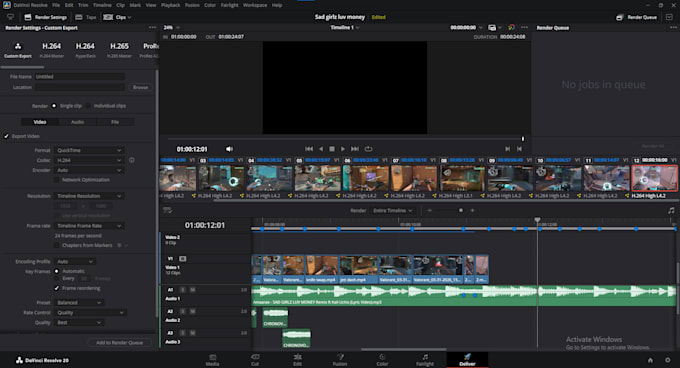The image size is (680, 368).
Task: Click Add to Render Queue
Action: coord(119,342)
